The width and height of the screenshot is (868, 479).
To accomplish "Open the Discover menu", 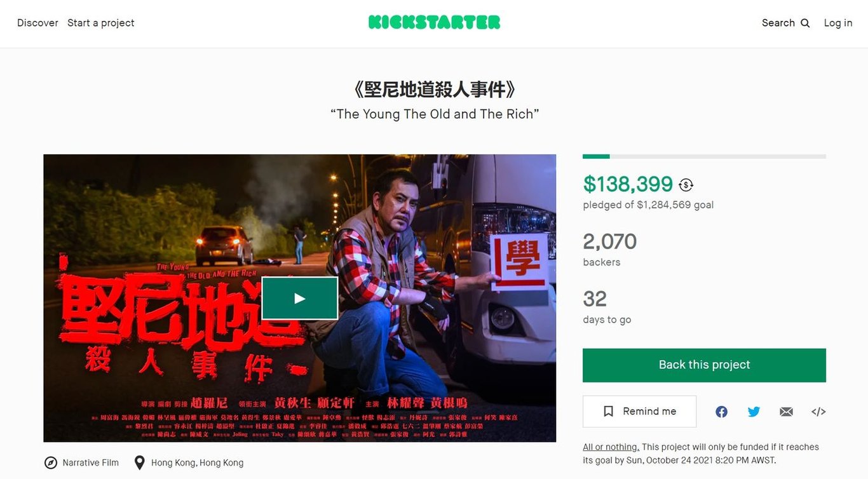I will coord(37,23).
